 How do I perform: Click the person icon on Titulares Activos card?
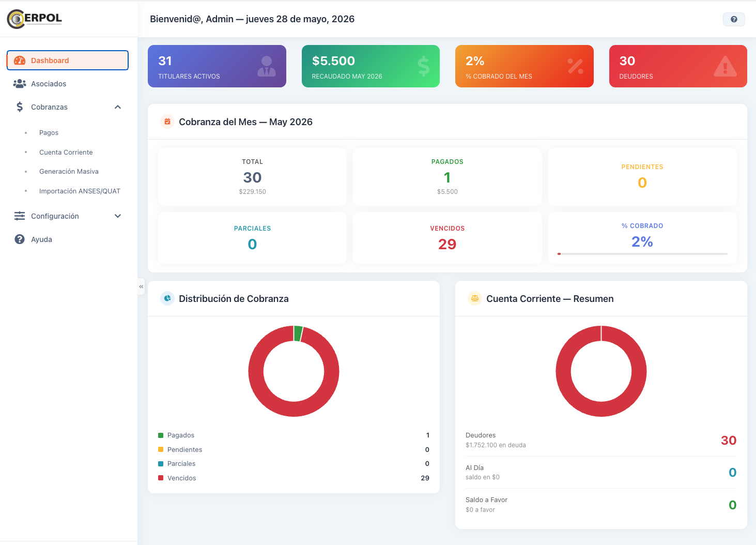pyautogui.click(x=267, y=66)
